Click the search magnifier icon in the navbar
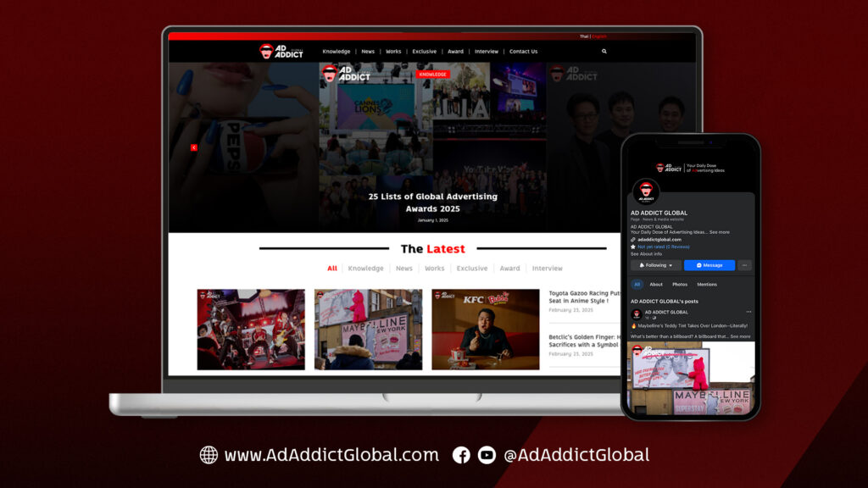Viewport: 868px width, 488px height. [x=603, y=51]
